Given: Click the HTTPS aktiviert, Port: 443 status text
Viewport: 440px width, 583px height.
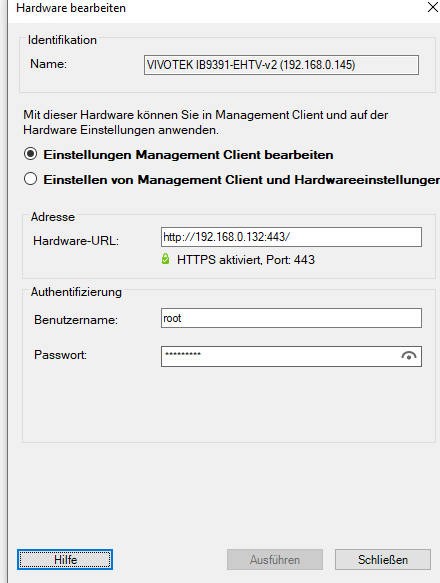Looking at the screenshot, I should pos(245,260).
